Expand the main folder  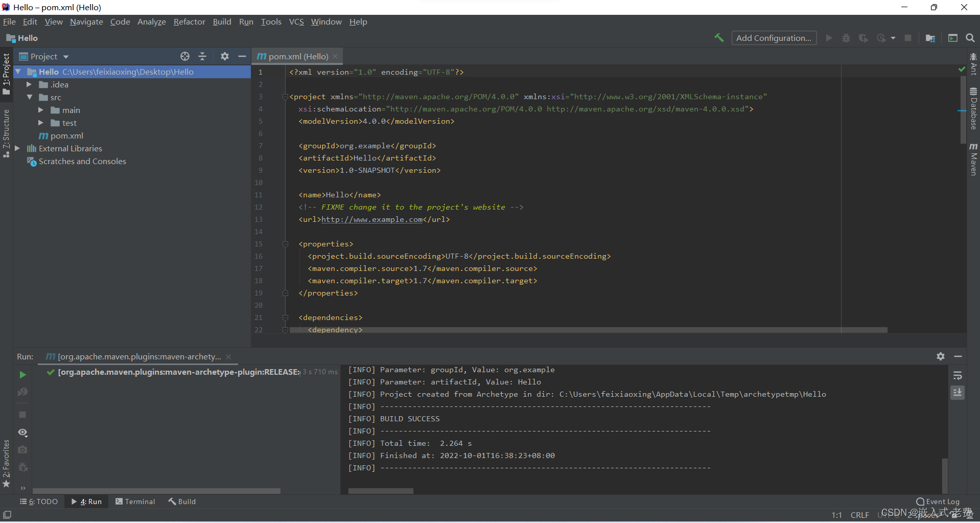tap(41, 110)
